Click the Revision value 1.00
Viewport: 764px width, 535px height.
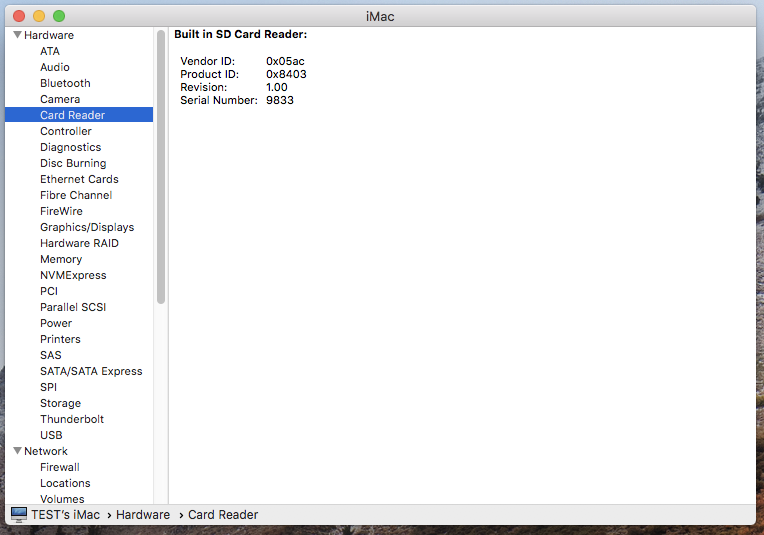point(277,87)
